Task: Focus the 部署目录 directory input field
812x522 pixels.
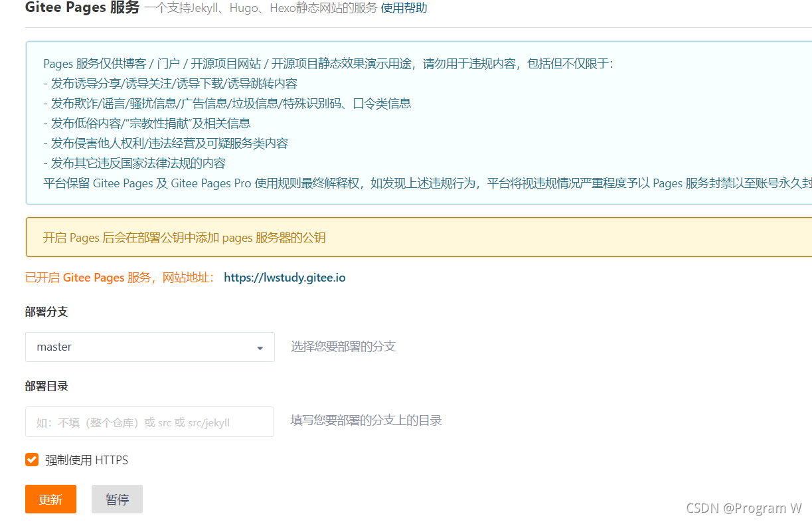Action: click(x=150, y=422)
